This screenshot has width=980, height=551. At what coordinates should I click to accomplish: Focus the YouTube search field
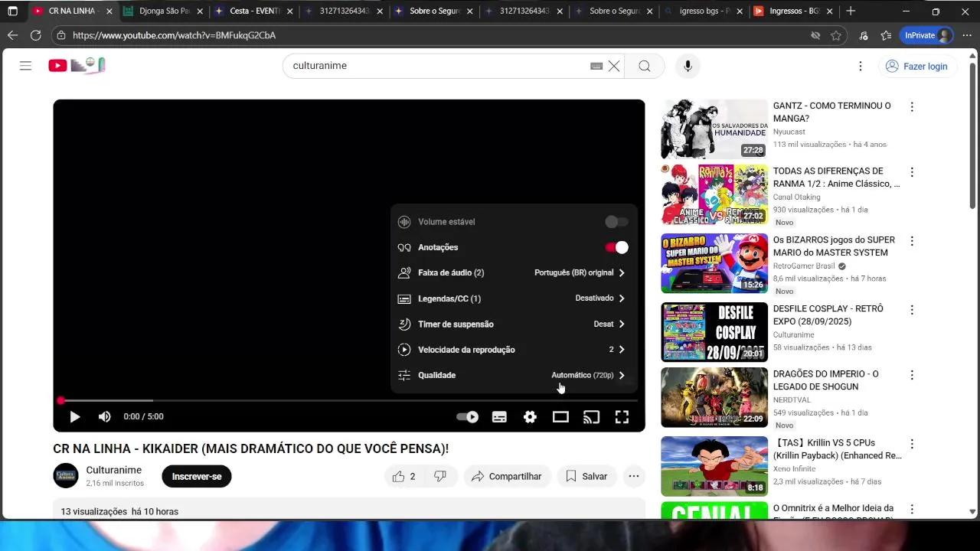click(436, 66)
